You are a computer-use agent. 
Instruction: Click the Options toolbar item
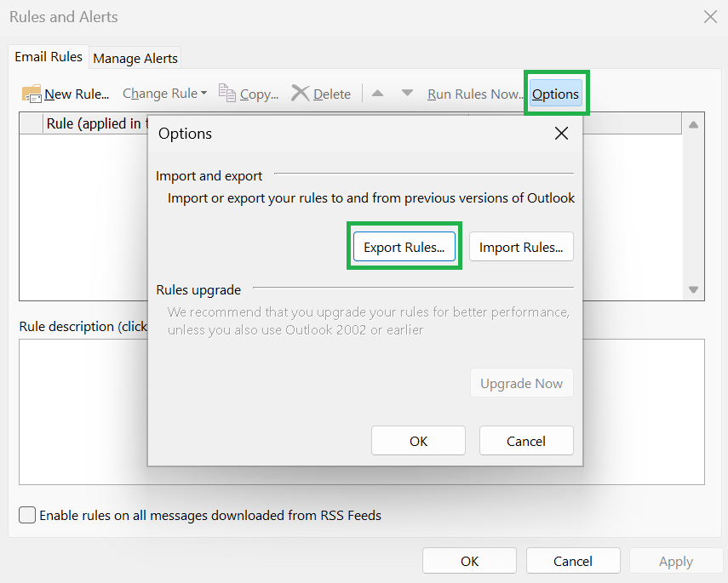click(556, 94)
